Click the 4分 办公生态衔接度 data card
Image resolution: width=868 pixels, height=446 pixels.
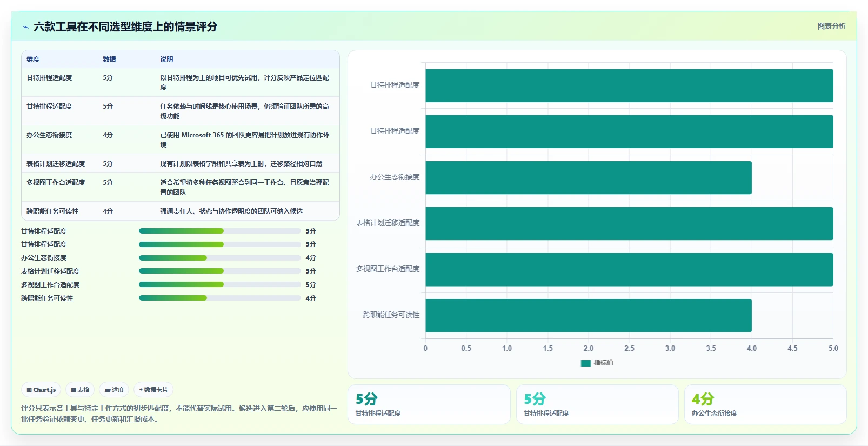point(765,404)
